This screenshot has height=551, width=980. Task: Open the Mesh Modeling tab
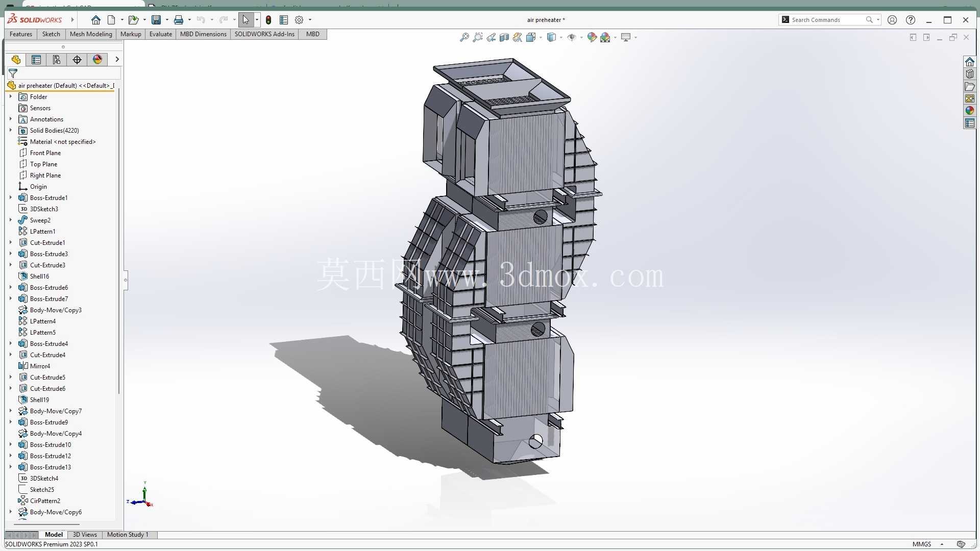(91, 34)
